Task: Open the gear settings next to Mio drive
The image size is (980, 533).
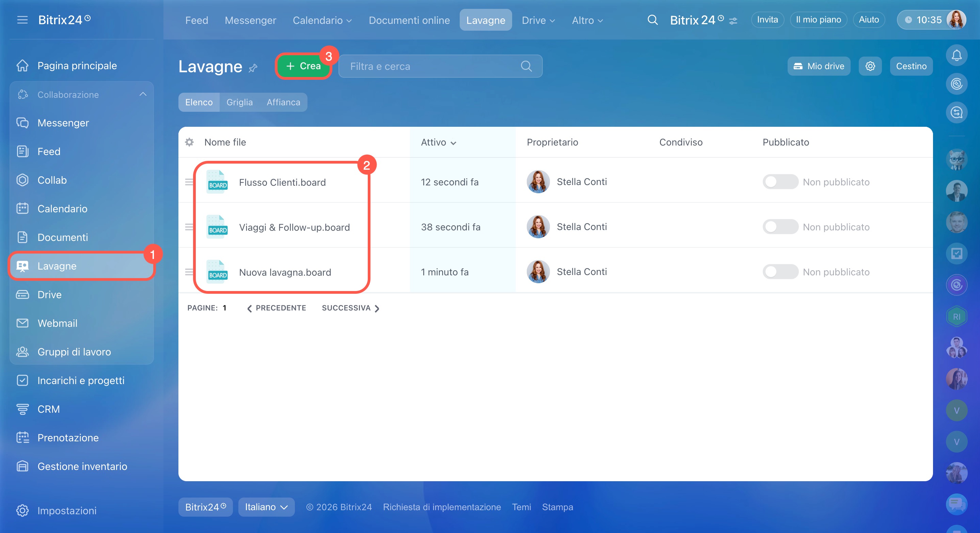Action: [x=870, y=66]
